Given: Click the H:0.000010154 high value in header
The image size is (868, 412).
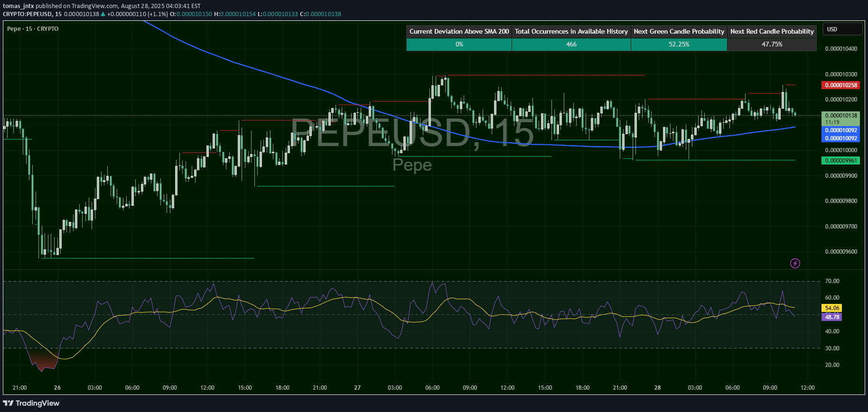Looking at the screenshot, I should click(x=235, y=14).
